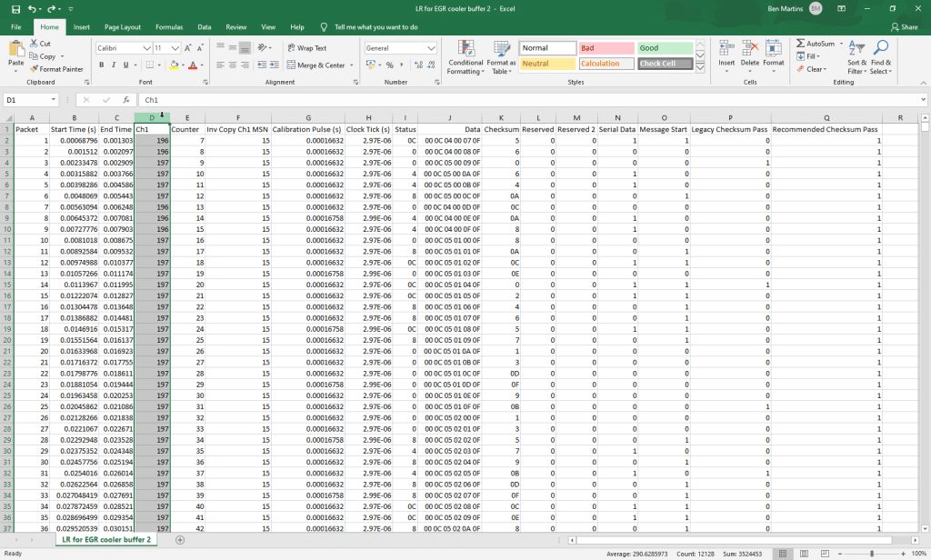This screenshot has height=560, width=931.
Task: Click the Format Painter brush icon
Action: [x=34, y=69]
